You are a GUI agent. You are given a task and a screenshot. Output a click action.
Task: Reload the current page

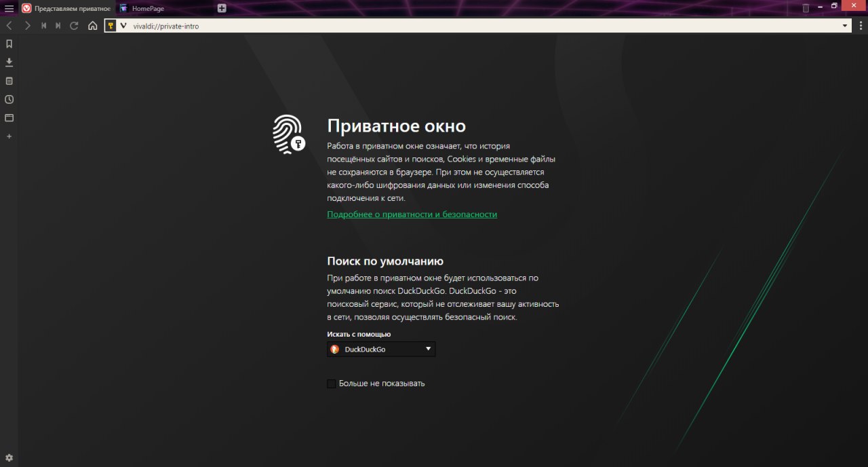(x=75, y=26)
